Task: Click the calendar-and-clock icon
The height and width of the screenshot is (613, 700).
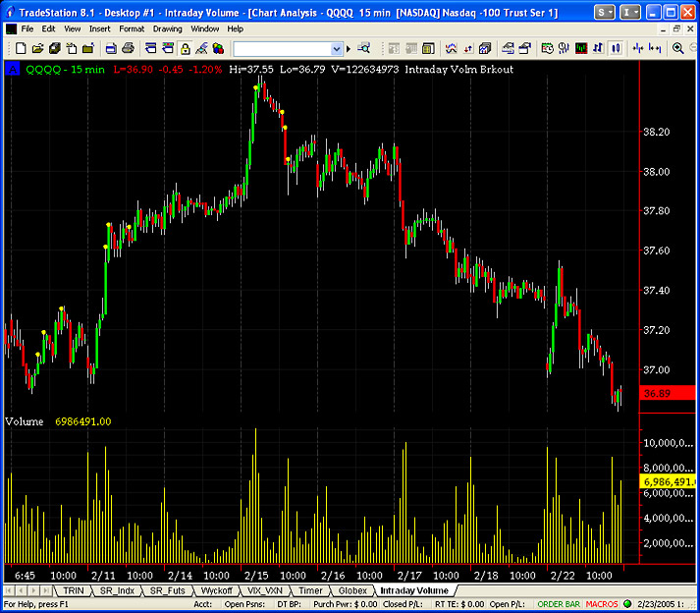Action: [x=547, y=48]
